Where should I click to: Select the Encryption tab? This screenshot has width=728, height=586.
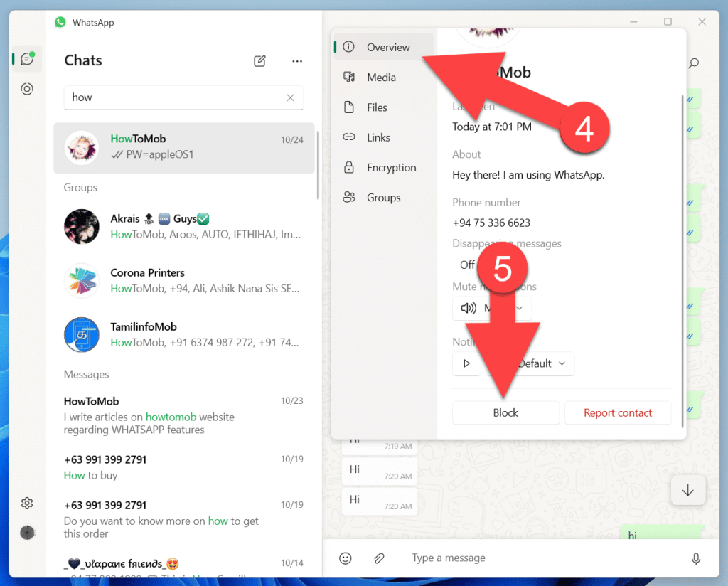coord(385,167)
